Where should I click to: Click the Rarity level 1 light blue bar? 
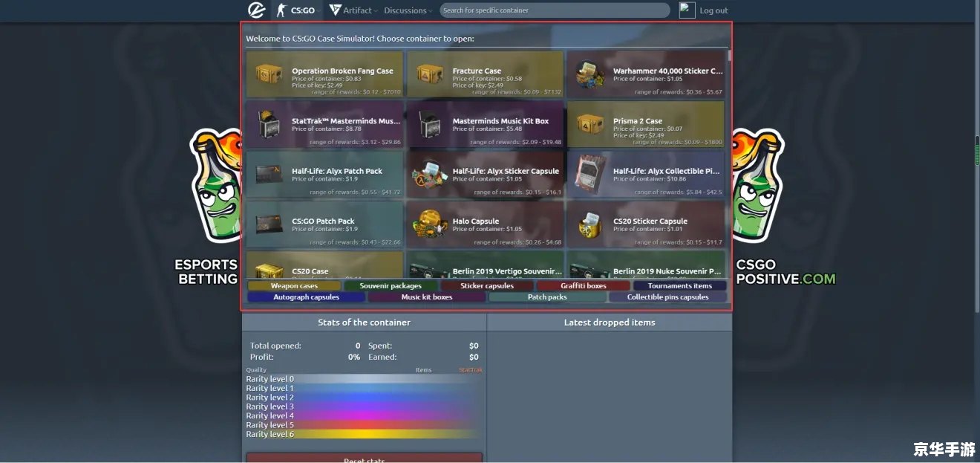point(364,388)
